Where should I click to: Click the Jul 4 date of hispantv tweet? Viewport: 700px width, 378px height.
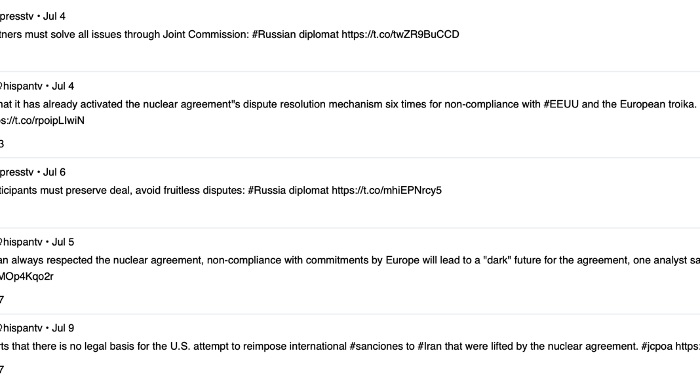[x=63, y=86]
